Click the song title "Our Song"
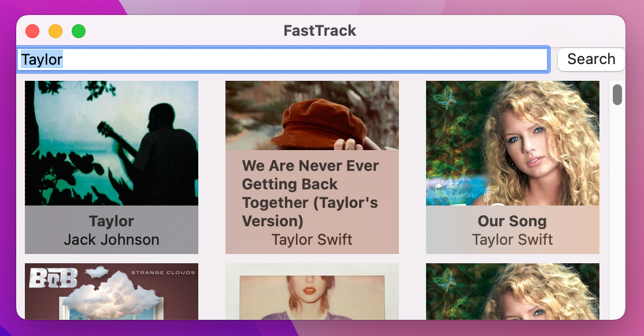Viewport: 644px width, 336px height. pos(512,221)
